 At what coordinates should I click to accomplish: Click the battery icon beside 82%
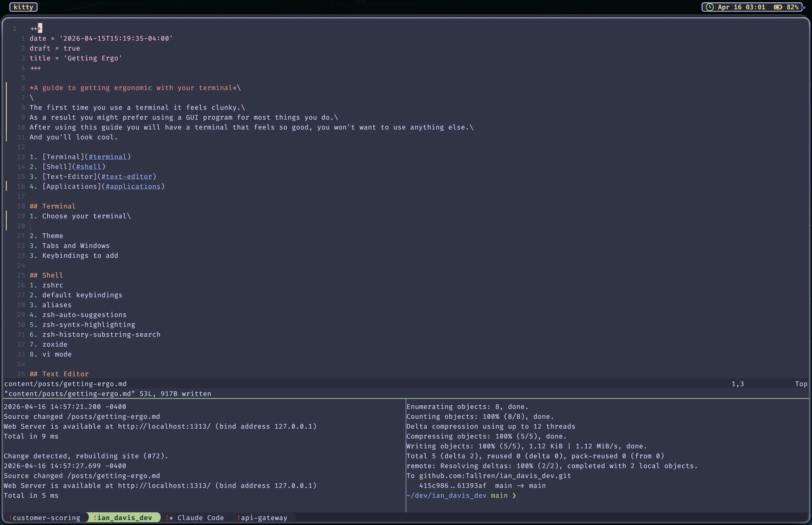tap(778, 7)
